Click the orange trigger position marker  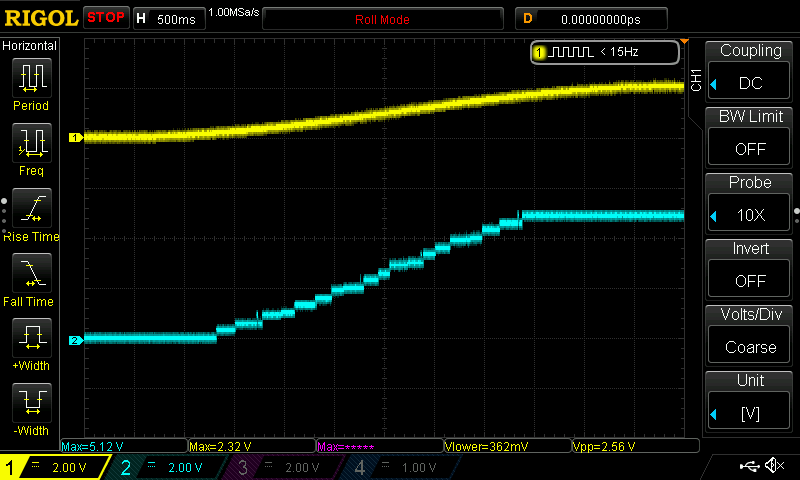tap(684, 41)
